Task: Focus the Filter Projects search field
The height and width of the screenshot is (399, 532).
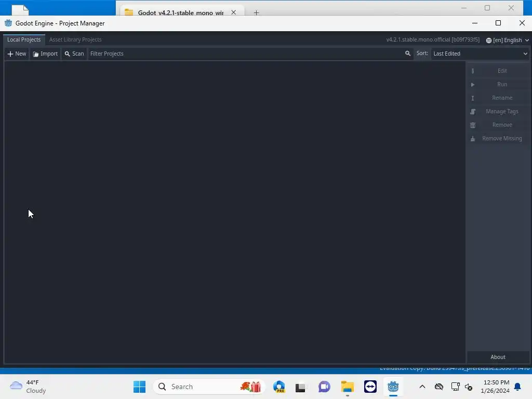Action: [250, 54]
